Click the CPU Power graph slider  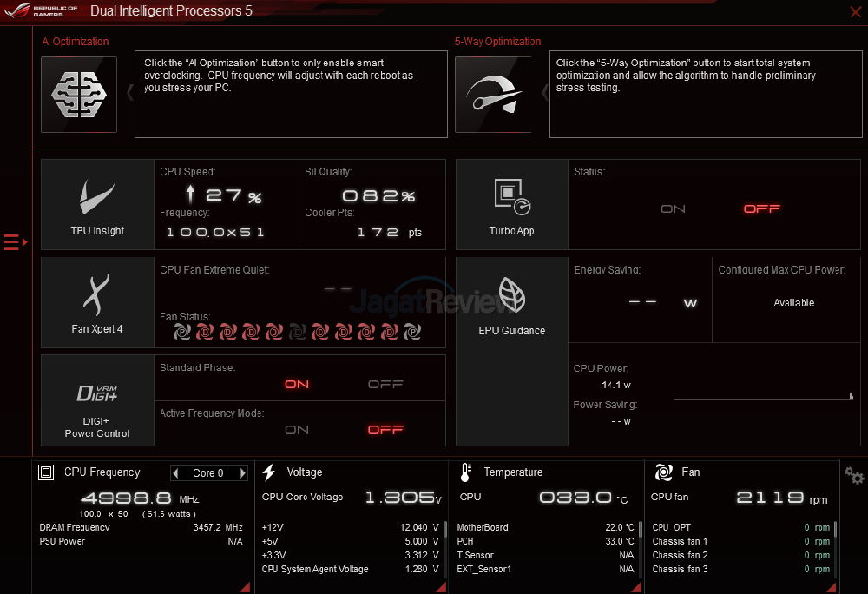tap(851, 398)
